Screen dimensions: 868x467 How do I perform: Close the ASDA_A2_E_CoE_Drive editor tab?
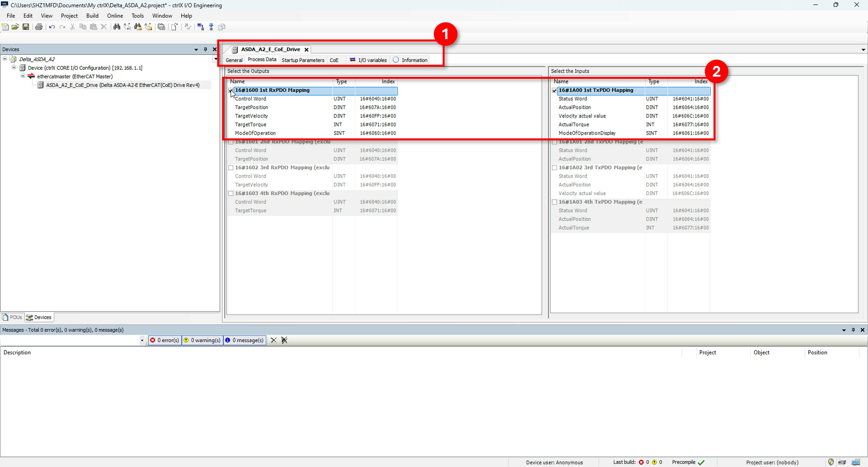pos(306,50)
